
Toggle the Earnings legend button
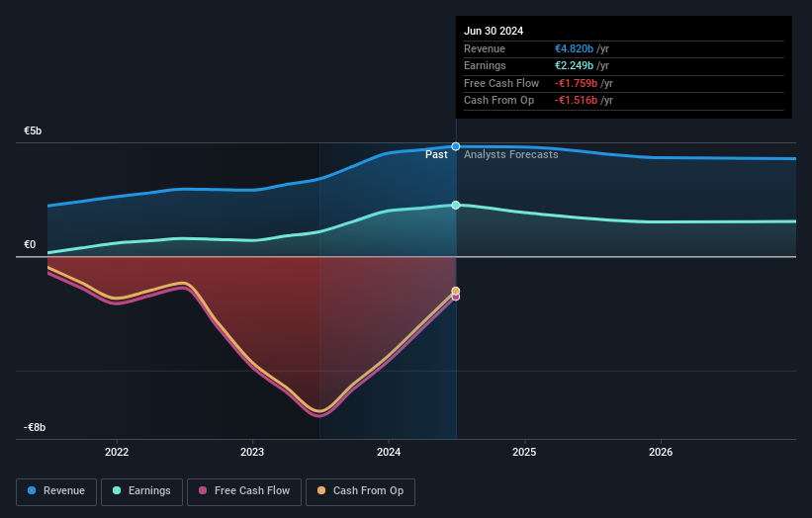point(141,491)
